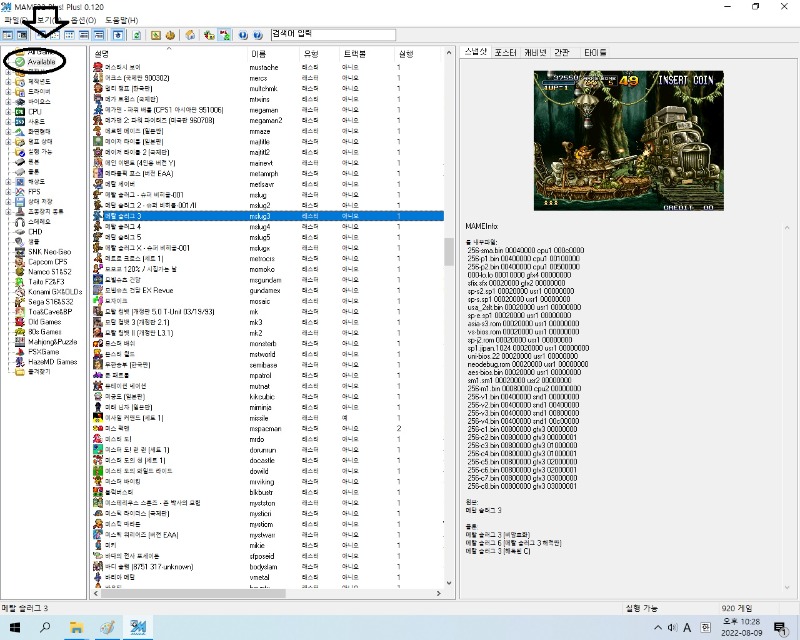
Task: Expand the 조종장치 종류 tree node
Action: tap(8, 211)
